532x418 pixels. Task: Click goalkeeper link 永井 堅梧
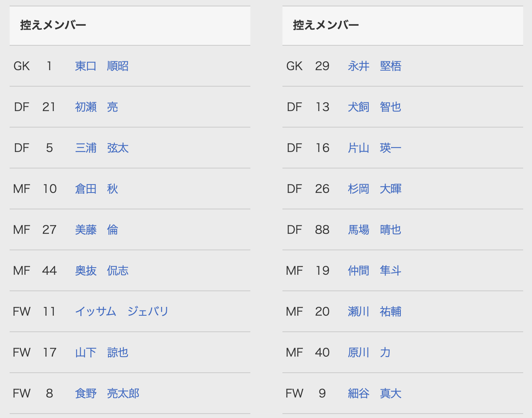[374, 66]
